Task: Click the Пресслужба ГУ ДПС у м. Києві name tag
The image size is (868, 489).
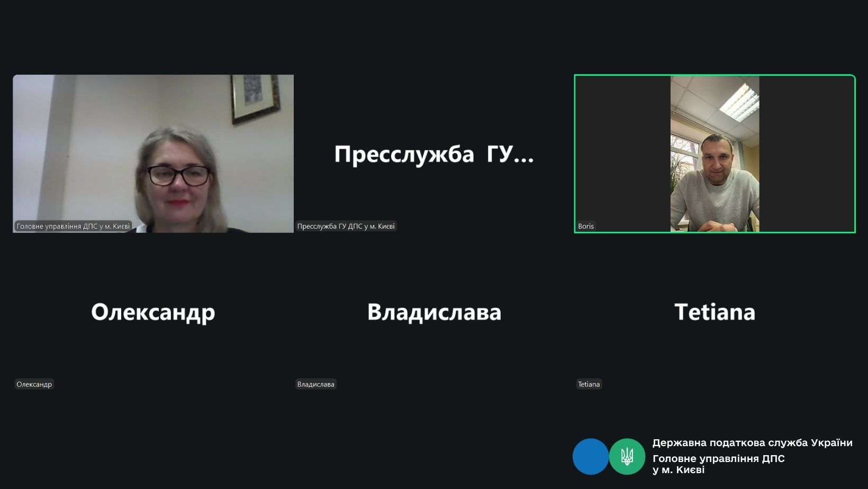Action: tap(346, 226)
